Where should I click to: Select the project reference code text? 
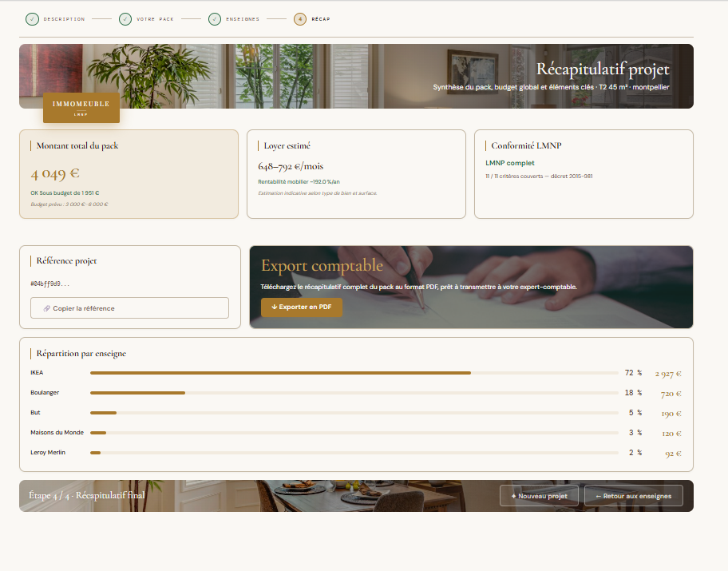[49, 284]
